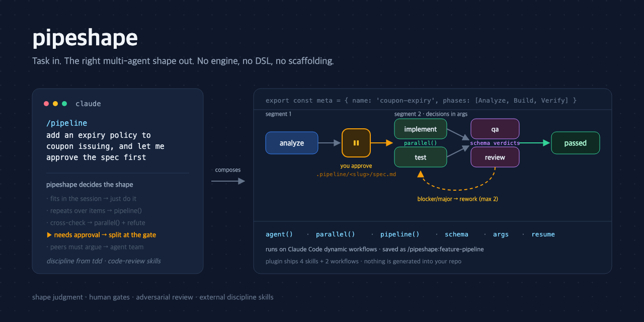Click the tagline 'Task in. The right multi-agent shape out'

tap(183, 61)
